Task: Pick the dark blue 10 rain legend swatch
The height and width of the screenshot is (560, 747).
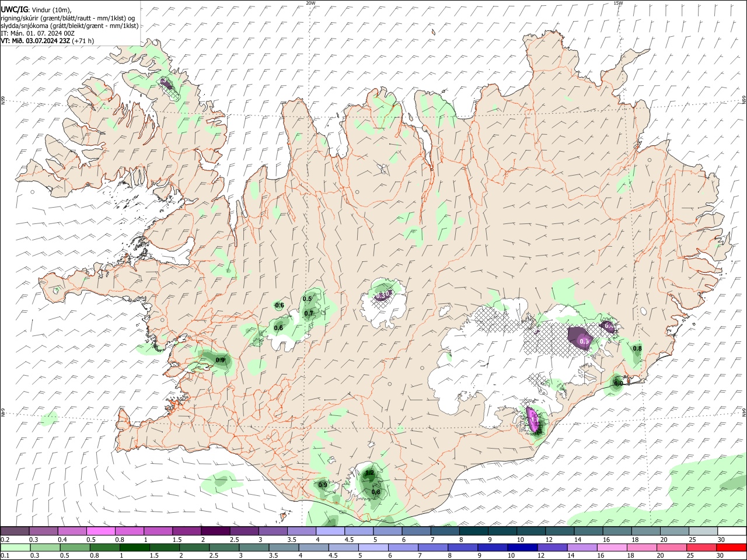Action: pos(522,547)
